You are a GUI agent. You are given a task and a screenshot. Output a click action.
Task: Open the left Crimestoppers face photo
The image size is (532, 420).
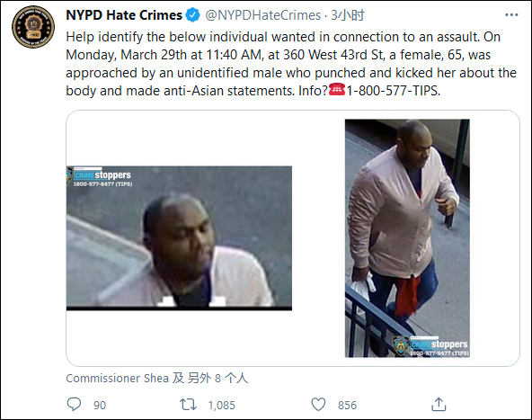[x=179, y=238]
